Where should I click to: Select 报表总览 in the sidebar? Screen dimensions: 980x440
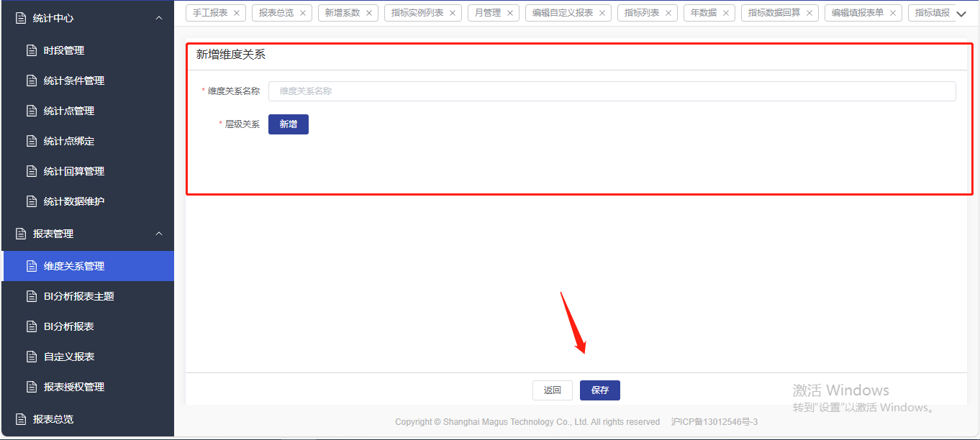(53, 419)
